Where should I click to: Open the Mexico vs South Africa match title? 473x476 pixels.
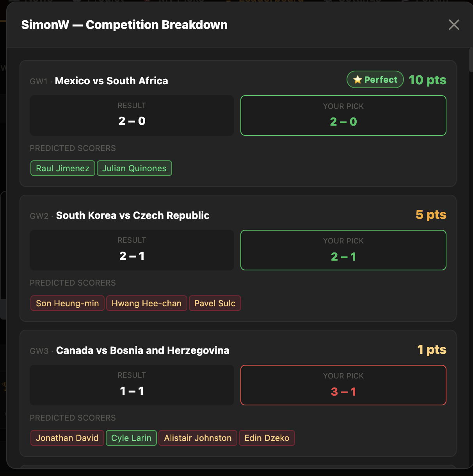click(112, 81)
